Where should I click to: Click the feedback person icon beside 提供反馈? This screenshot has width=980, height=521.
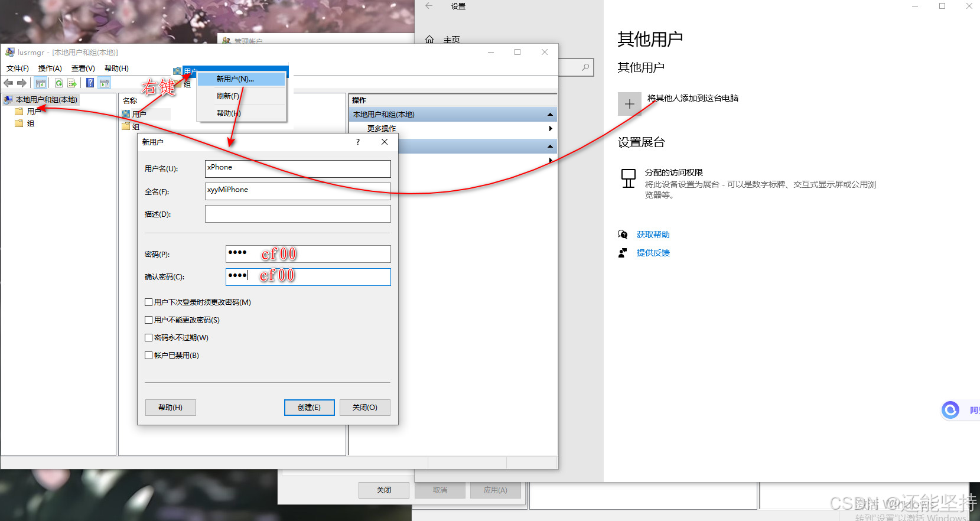click(x=623, y=253)
